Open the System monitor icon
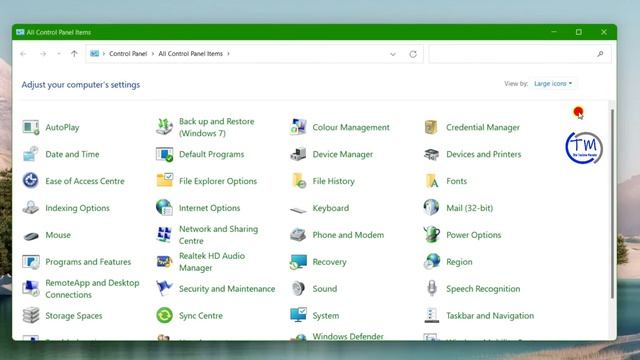This screenshot has height=360, width=640. tap(298, 316)
